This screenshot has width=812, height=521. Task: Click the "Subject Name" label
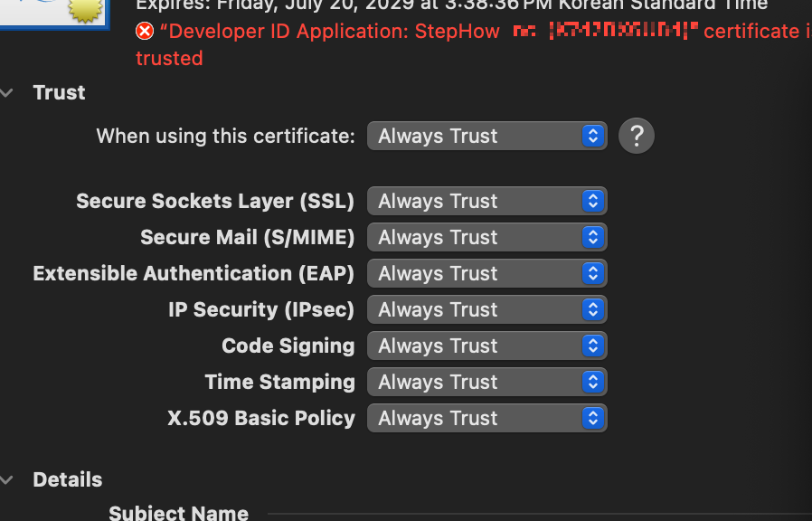pos(179,513)
